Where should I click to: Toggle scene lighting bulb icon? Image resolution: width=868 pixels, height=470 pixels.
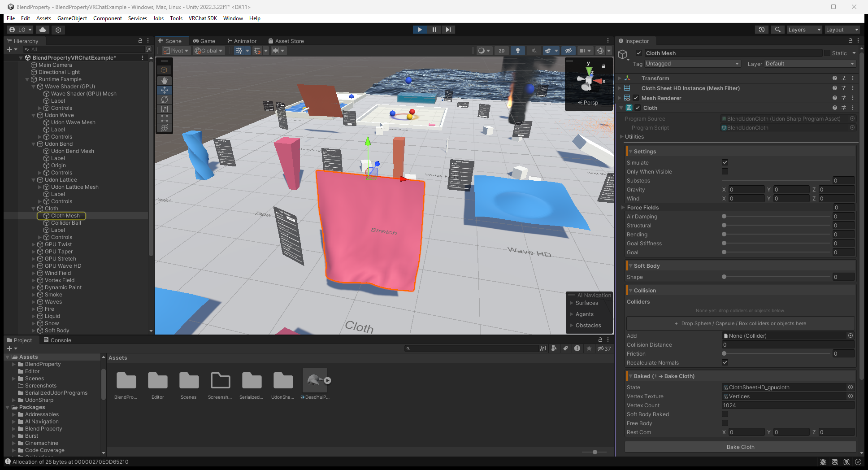(518, 51)
